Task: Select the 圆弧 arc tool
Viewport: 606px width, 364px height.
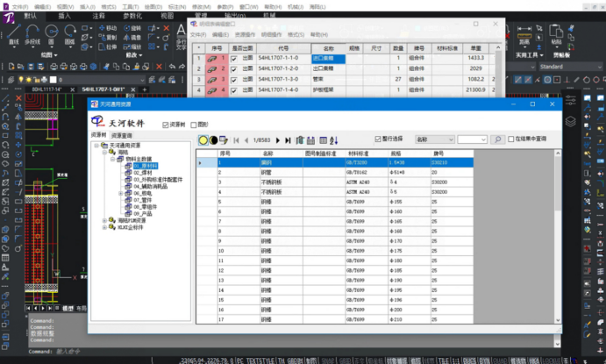Action: pyautogui.click(x=70, y=35)
